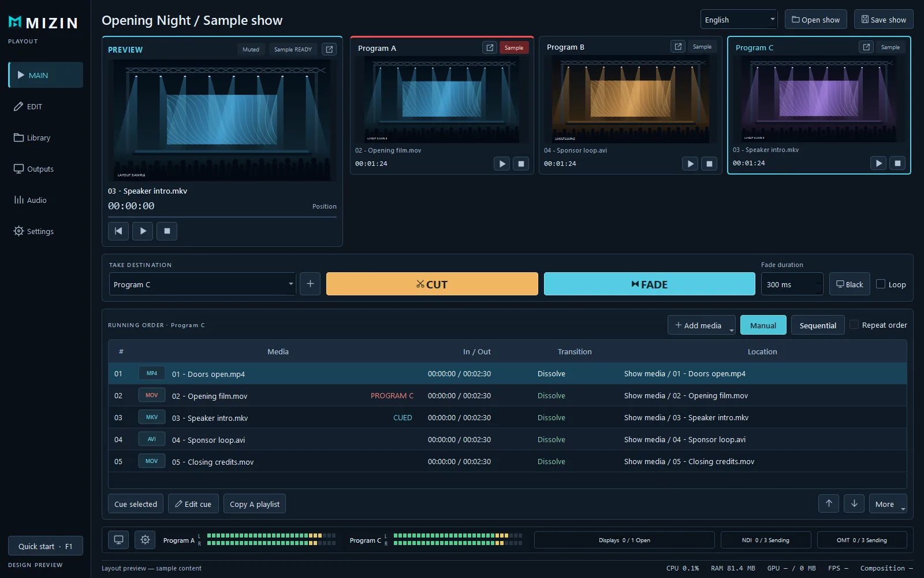Trigger the CUT transition button
The image size is (924, 578).
pos(432,284)
